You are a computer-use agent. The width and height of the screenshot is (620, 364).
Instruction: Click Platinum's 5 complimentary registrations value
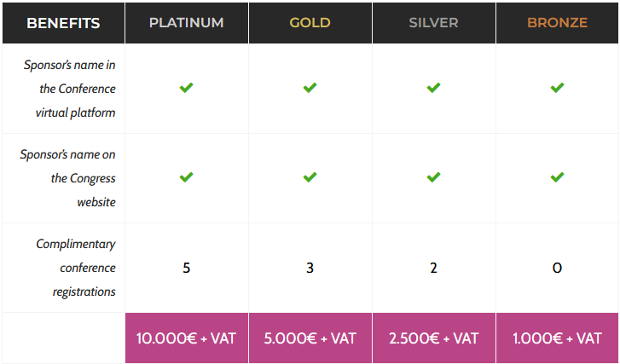click(x=186, y=268)
